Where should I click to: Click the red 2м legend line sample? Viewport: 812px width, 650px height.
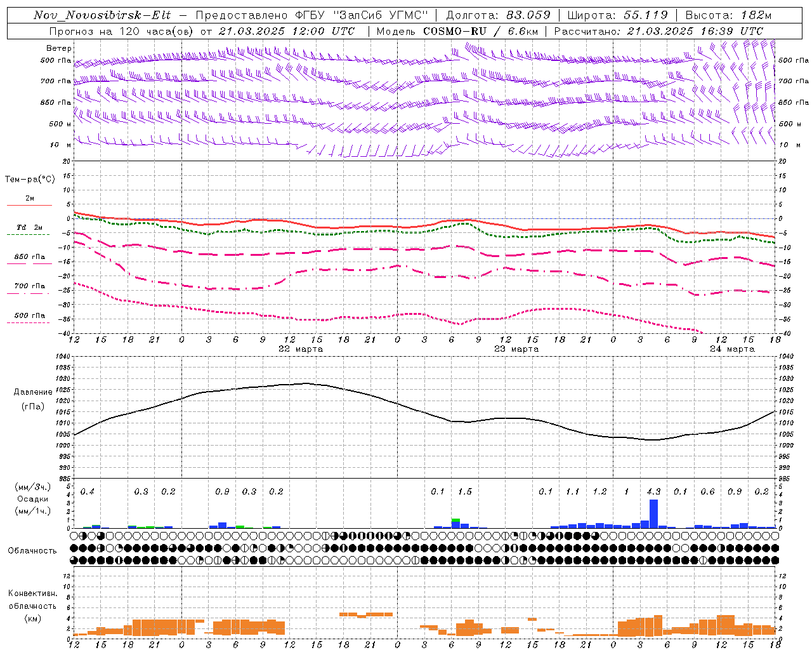(x=29, y=205)
